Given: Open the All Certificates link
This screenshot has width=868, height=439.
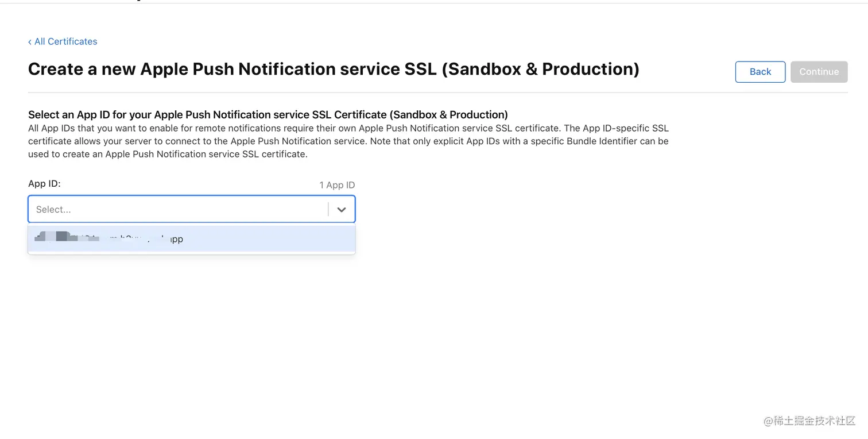Looking at the screenshot, I should pyautogui.click(x=65, y=41).
